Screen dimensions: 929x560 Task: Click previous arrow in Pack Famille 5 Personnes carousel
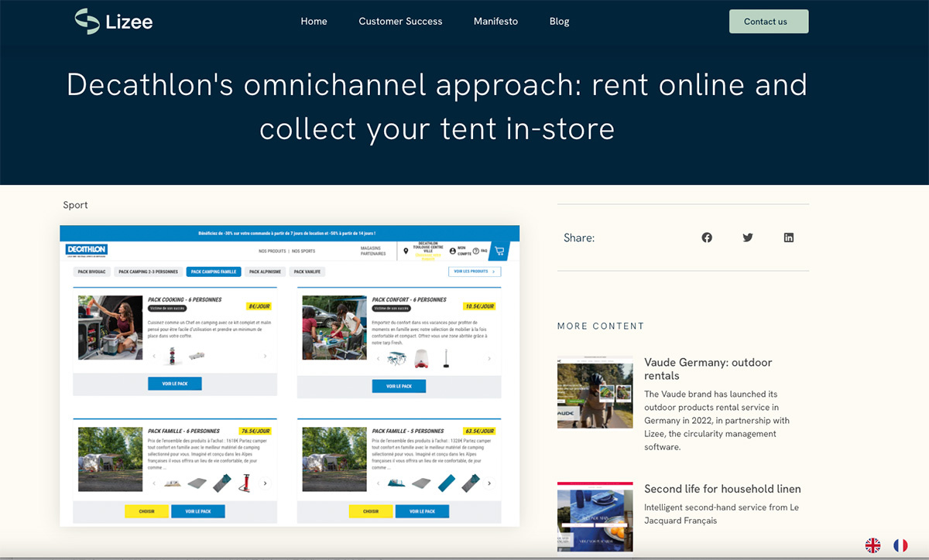point(378,483)
